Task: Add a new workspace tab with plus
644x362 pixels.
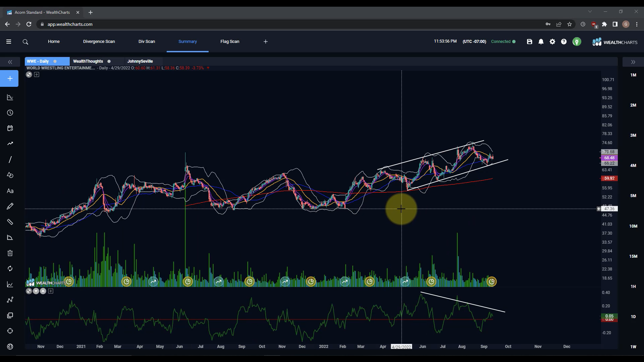Action: tap(266, 42)
